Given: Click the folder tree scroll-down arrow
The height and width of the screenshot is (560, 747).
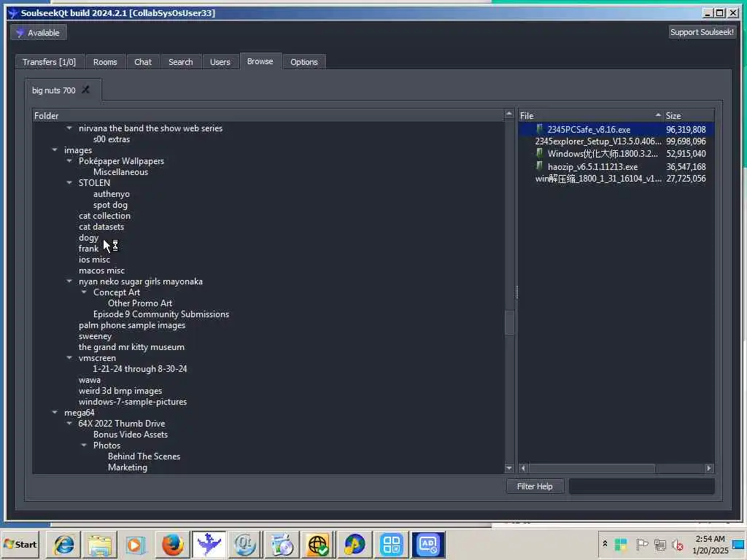Looking at the screenshot, I should pos(509,468).
